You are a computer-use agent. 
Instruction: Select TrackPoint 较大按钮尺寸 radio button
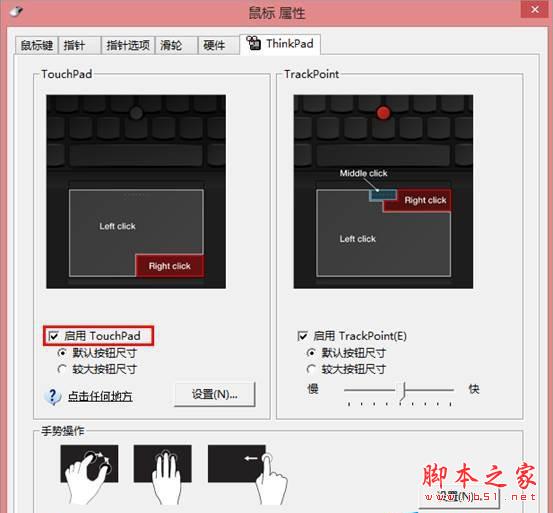click(311, 369)
